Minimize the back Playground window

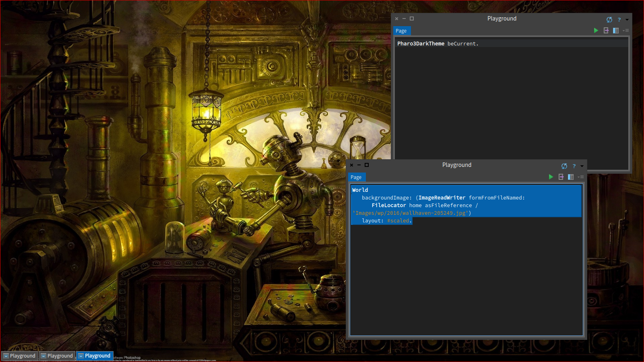point(404,19)
